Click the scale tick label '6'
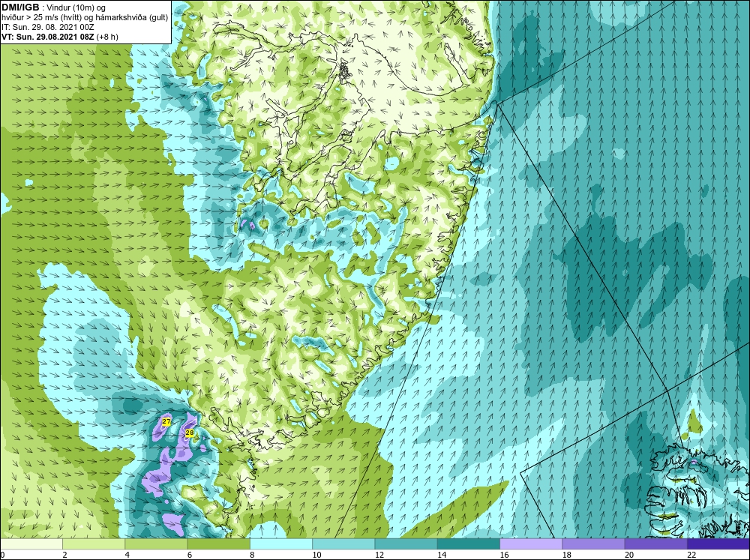The image size is (750, 560). (x=190, y=555)
